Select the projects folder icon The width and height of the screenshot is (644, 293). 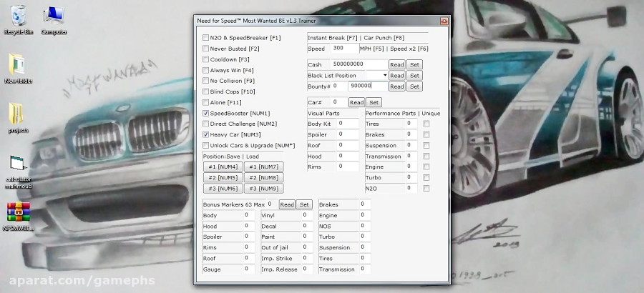pyautogui.click(x=18, y=117)
